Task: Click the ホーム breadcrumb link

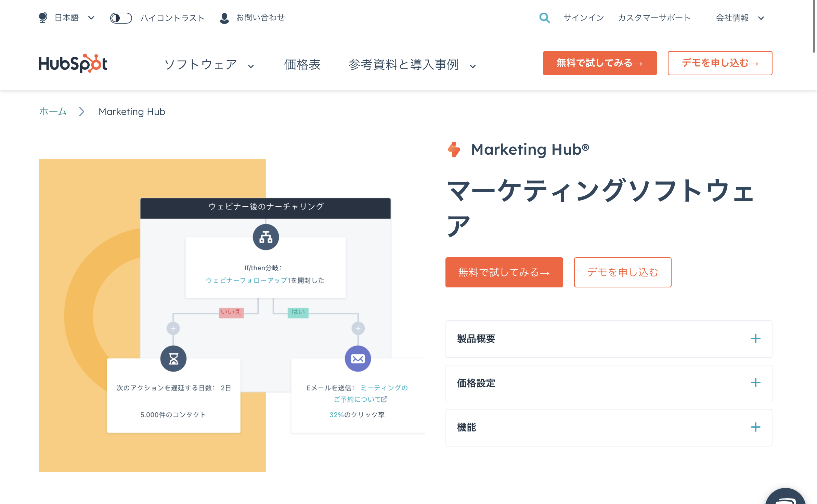Action: tap(53, 112)
